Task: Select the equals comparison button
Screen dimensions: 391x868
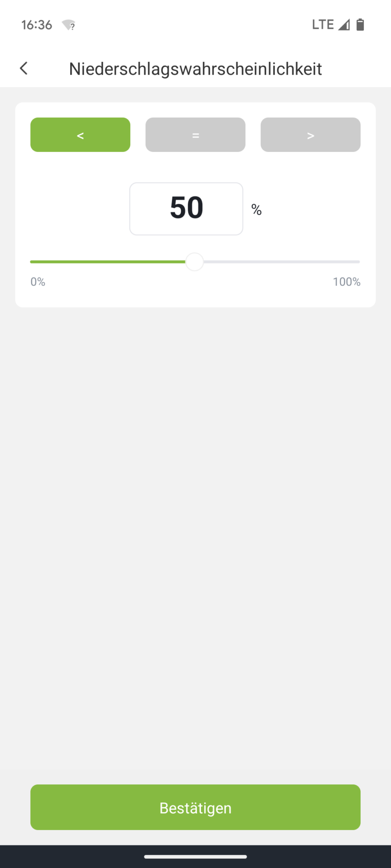Action: coord(195,135)
